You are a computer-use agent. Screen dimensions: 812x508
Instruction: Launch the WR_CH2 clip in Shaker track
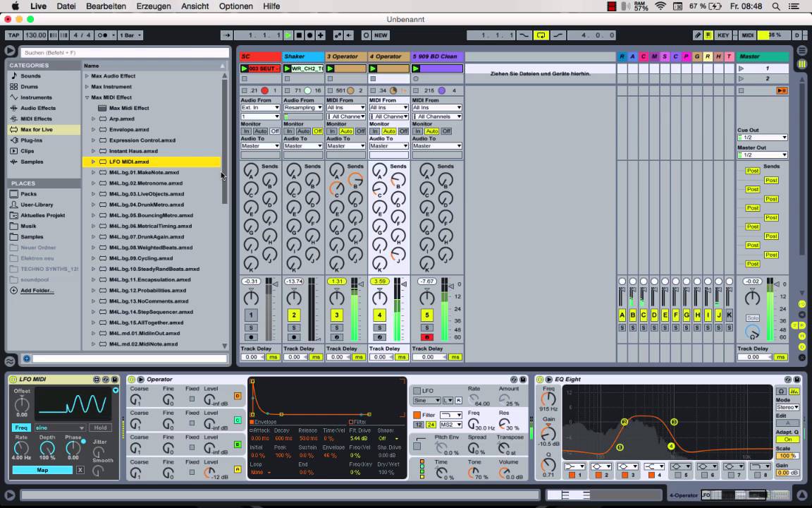288,68
